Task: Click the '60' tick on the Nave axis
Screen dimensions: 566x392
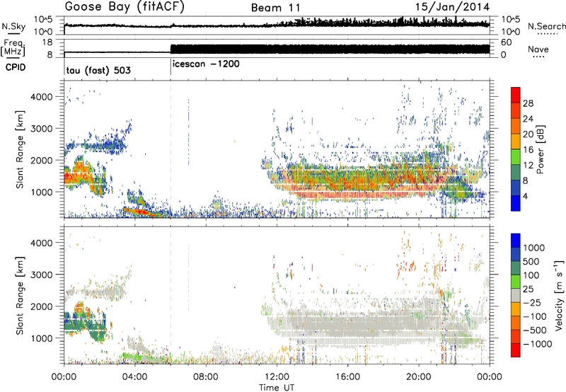Action: (x=507, y=42)
